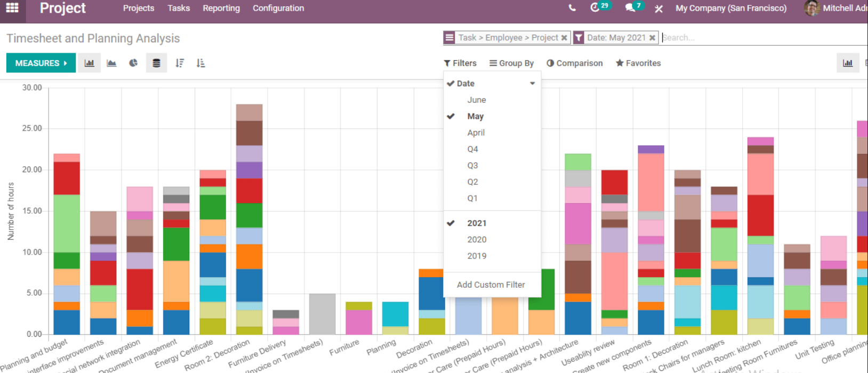Screen dimensions: 868x373
Task: Click the filter funnel facet icon
Action: tap(578, 38)
